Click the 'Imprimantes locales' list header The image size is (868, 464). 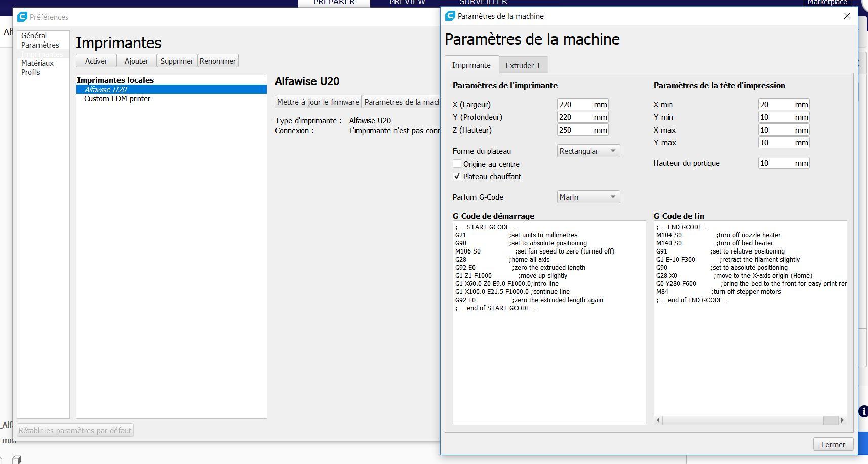pos(115,80)
